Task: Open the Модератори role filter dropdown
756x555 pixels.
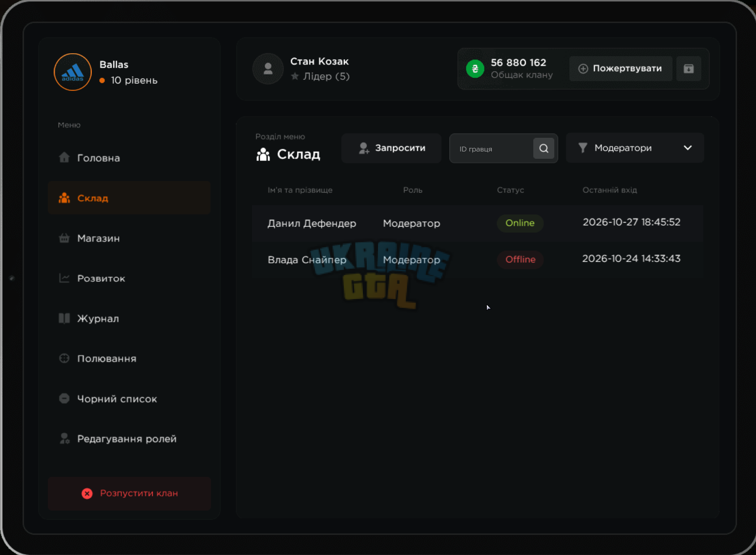Action: (x=635, y=148)
